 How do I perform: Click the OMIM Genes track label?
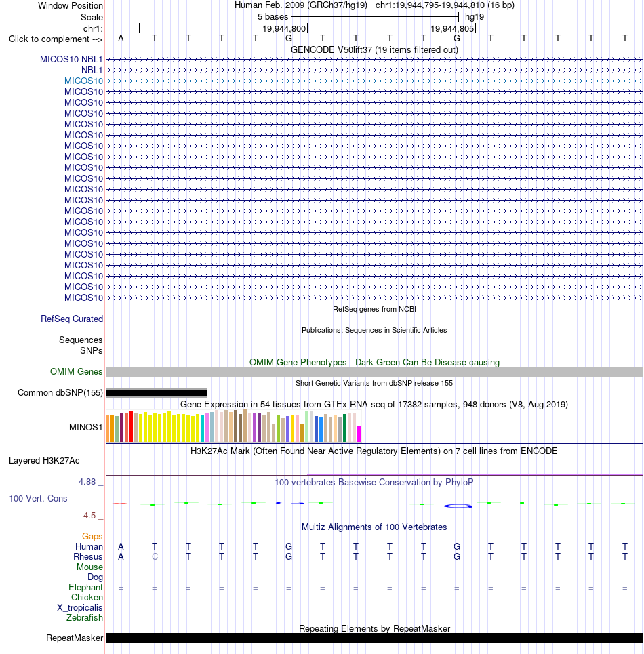point(77,371)
